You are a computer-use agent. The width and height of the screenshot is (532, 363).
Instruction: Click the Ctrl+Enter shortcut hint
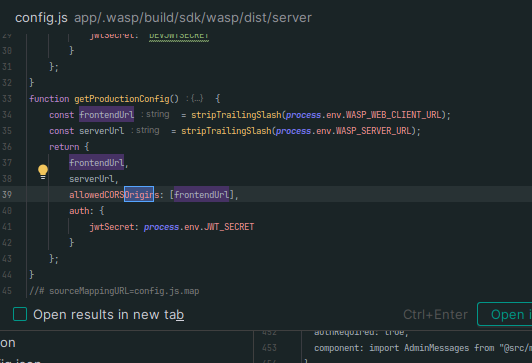[x=435, y=314]
